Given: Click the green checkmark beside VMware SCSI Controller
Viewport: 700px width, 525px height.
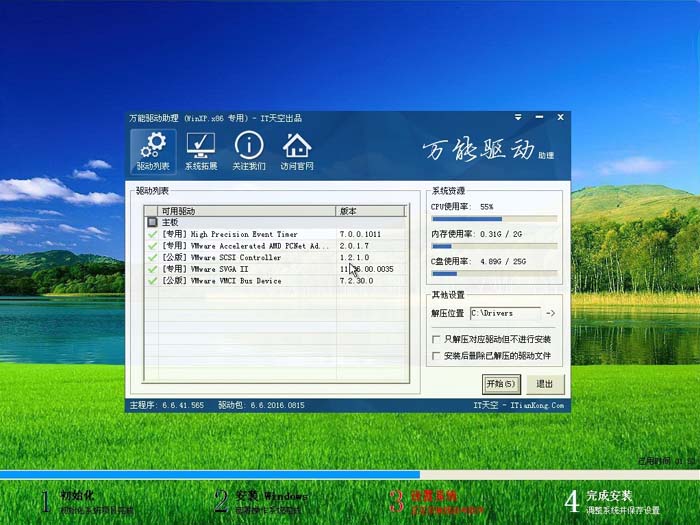Looking at the screenshot, I should (152, 258).
